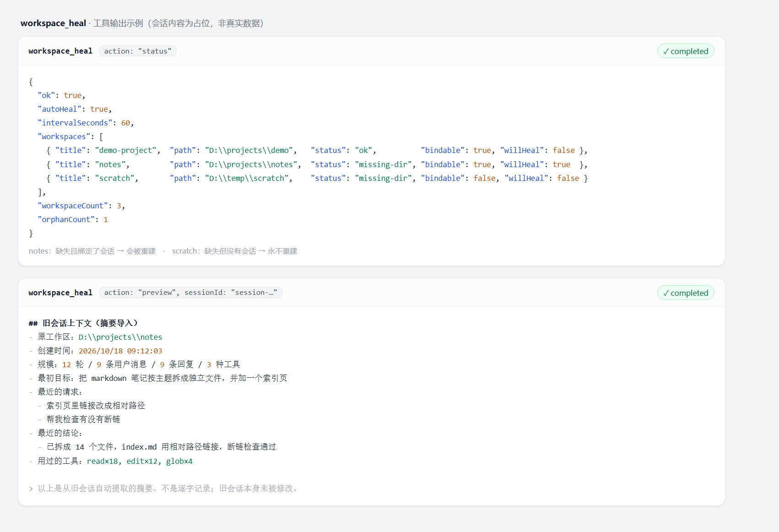The height and width of the screenshot is (532, 779).
Task: Click workspace_heal title in the status card header
Action: (60, 51)
